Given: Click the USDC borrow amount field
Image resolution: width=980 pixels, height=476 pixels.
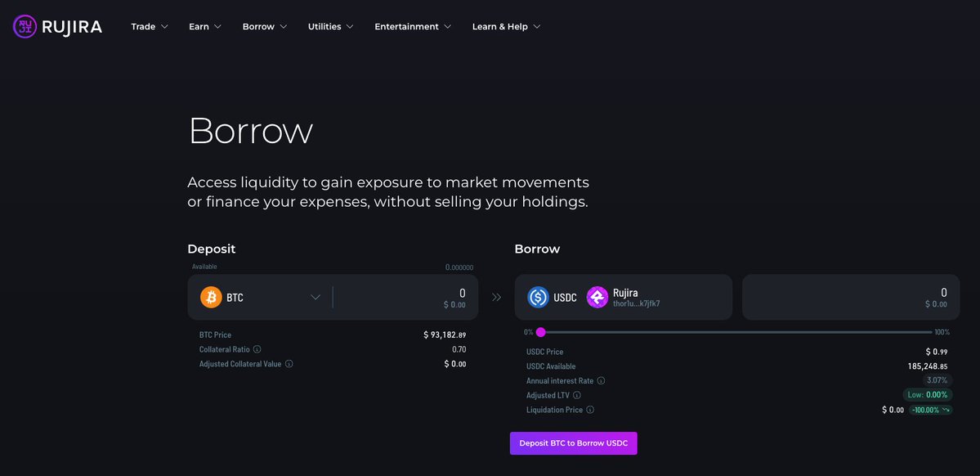Looking at the screenshot, I should 850,297.
